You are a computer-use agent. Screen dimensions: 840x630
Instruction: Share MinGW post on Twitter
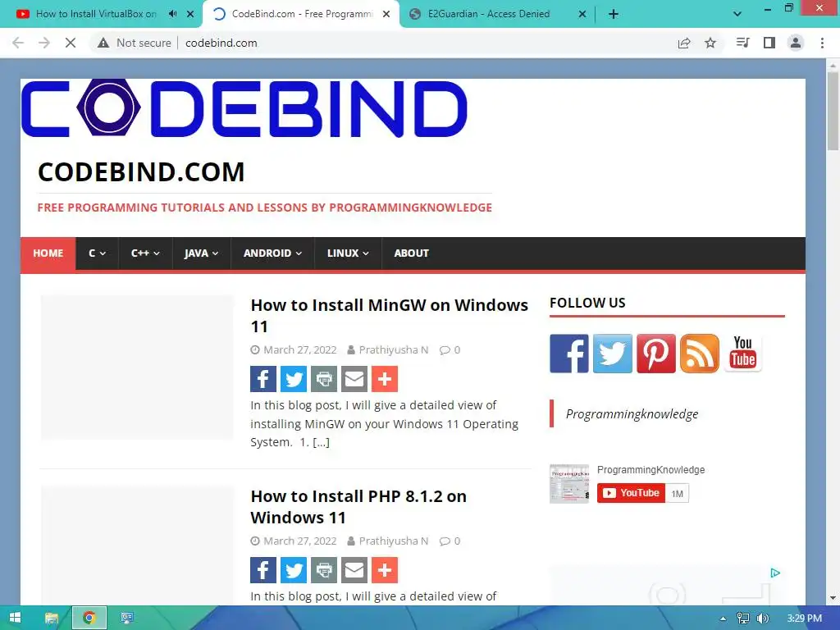tap(294, 379)
